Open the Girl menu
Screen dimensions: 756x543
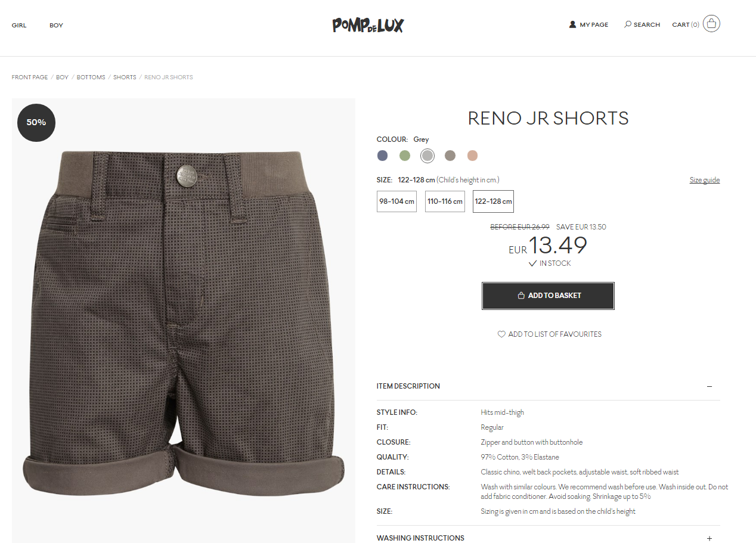(x=19, y=25)
